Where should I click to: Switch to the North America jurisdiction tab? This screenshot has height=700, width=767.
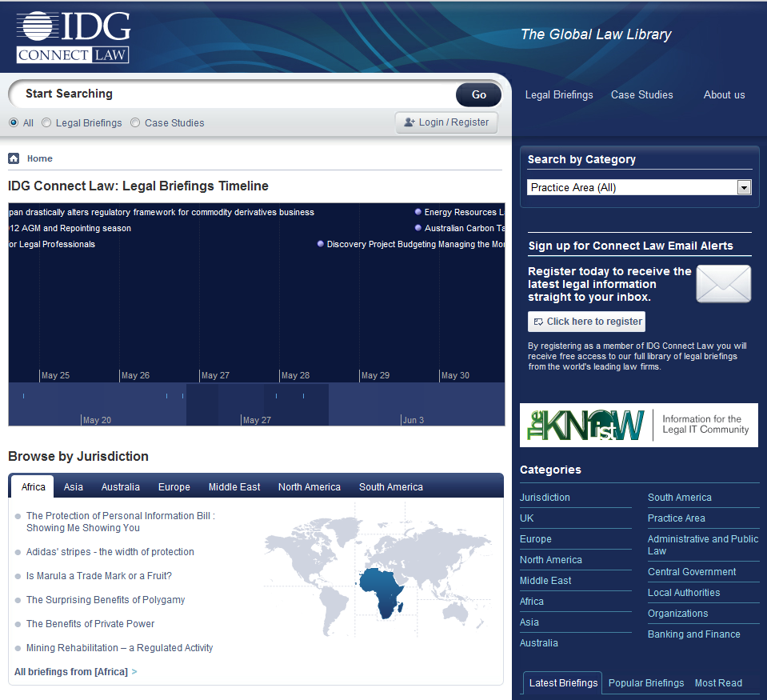coord(310,487)
